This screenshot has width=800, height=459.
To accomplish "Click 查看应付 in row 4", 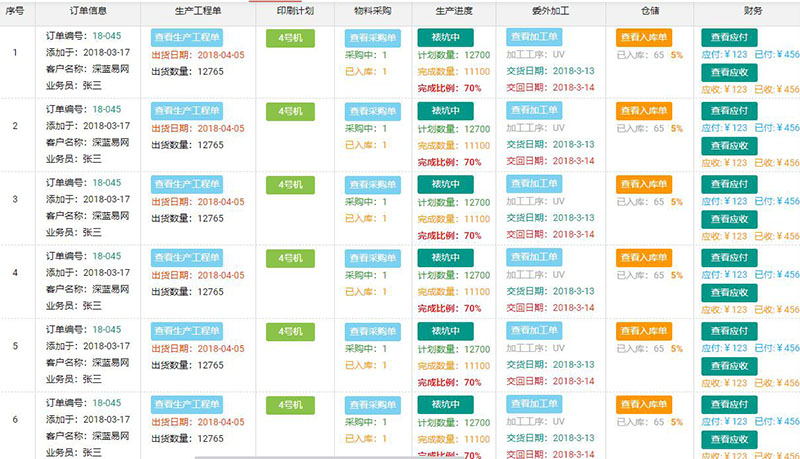I will coord(729,258).
